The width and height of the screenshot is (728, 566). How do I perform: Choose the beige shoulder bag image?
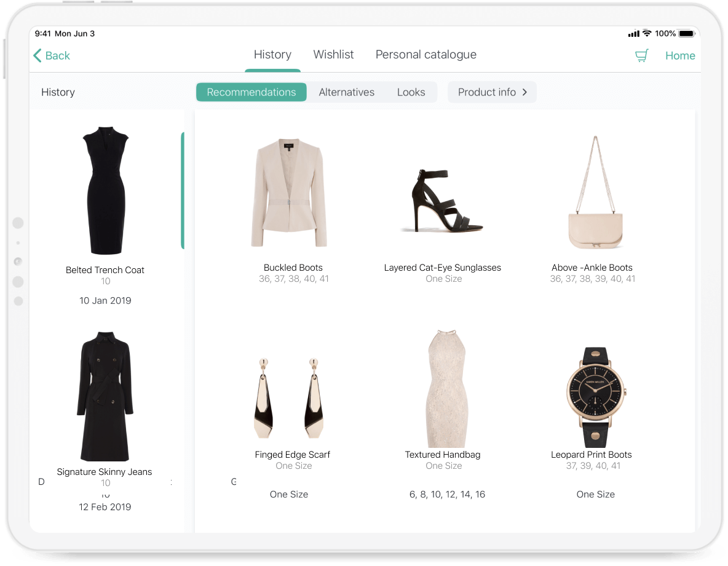click(595, 193)
